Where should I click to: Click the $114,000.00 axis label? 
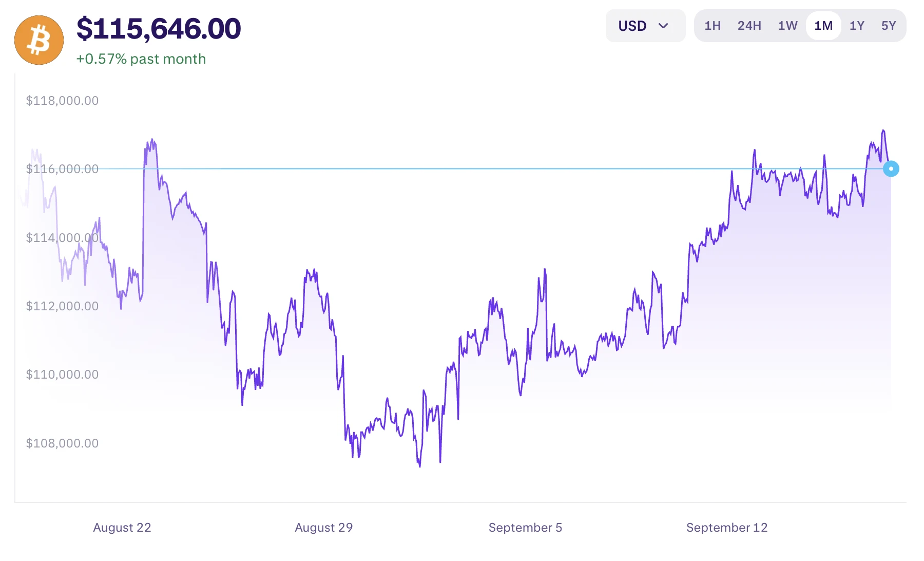coord(62,238)
